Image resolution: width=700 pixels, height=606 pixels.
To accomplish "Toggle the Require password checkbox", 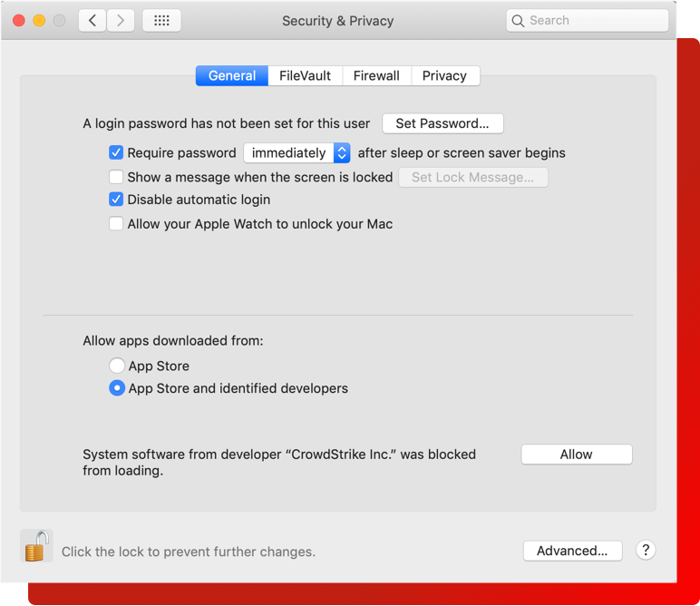I will [x=116, y=152].
